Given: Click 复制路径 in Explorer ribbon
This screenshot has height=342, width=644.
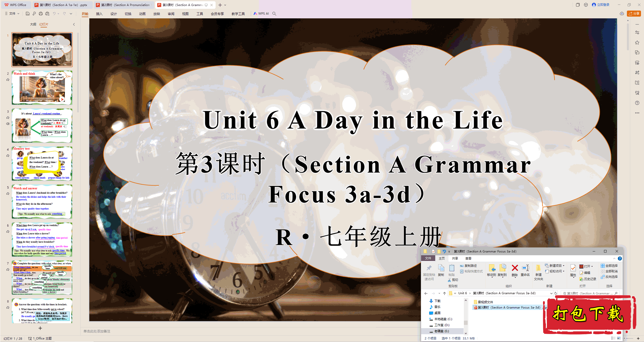Looking at the screenshot, I should tap(468, 266).
